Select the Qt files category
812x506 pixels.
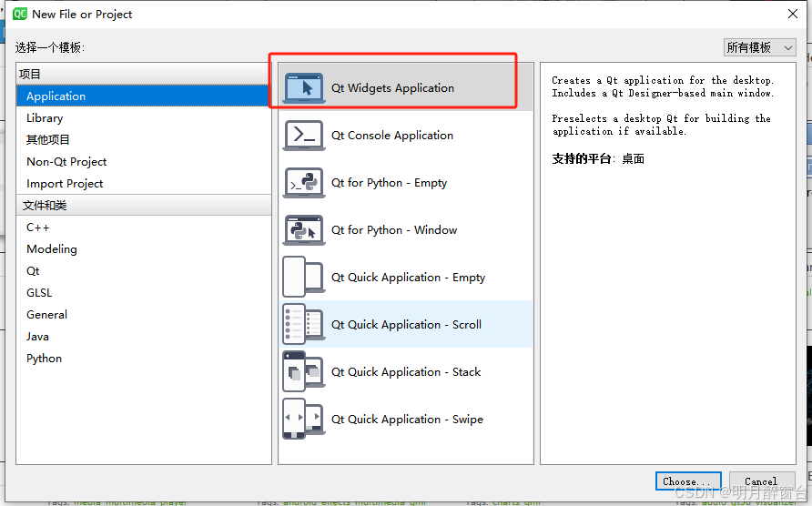tap(144, 271)
